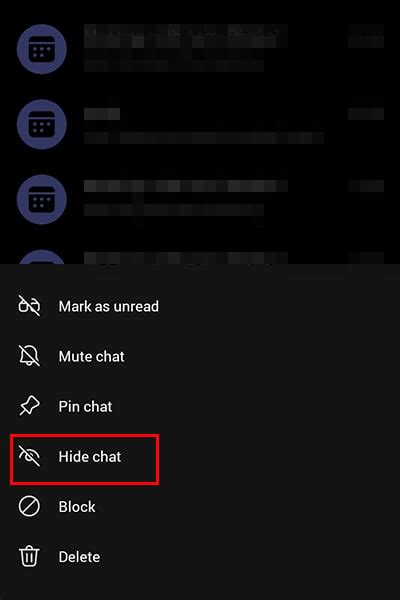The image size is (400, 600).
Task: Open the third calendar meeting chat avatar
Action: tap(42, 199)
